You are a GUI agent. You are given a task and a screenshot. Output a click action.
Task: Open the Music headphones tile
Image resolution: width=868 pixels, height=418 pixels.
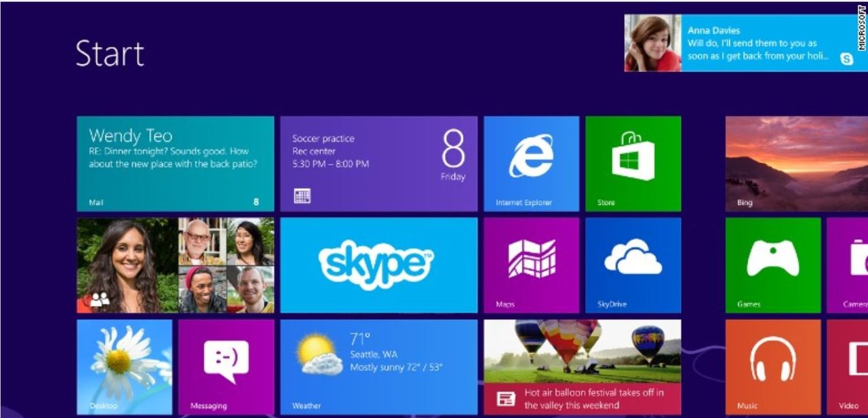tap(772, 366)
